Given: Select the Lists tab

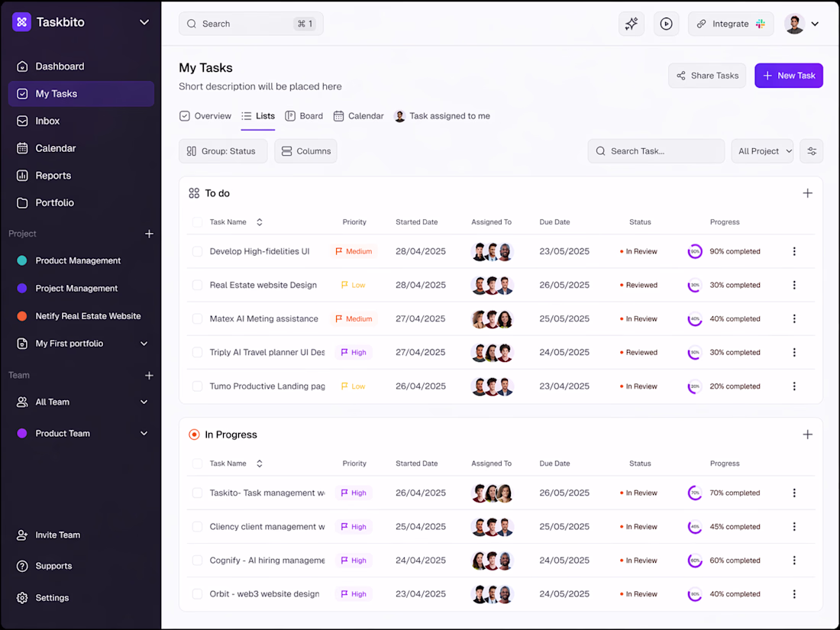Looking at the screenshot, I should click(257, 116).
